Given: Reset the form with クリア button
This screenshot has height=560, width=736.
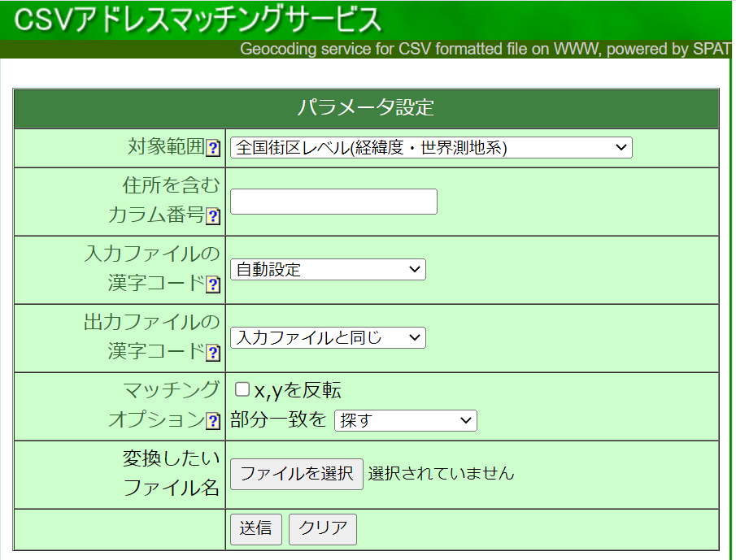Looking at the screenshot, I should tap(323, 528).
